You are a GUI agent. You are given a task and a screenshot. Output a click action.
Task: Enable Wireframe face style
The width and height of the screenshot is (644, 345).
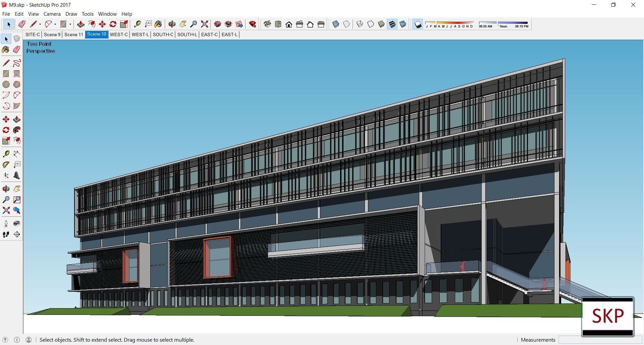point(360,24)
